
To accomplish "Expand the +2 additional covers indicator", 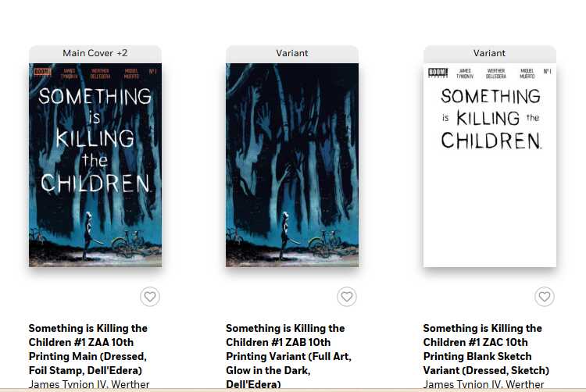I will [x=122, y=53].
